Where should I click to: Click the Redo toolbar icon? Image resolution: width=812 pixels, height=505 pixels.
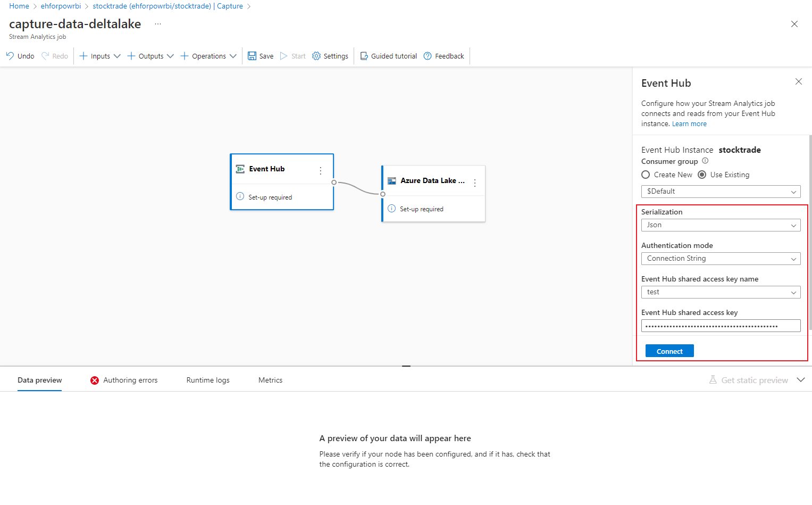(45, 56)
